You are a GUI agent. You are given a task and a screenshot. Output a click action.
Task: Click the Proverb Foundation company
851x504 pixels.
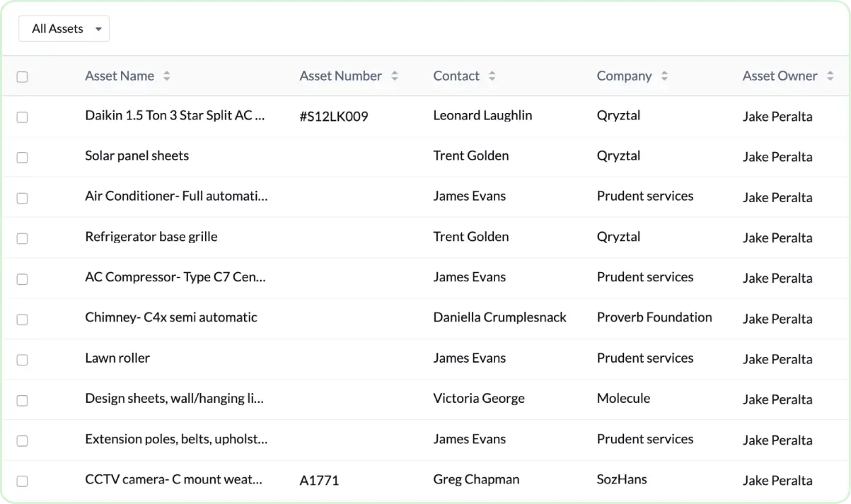coord(654,317)
